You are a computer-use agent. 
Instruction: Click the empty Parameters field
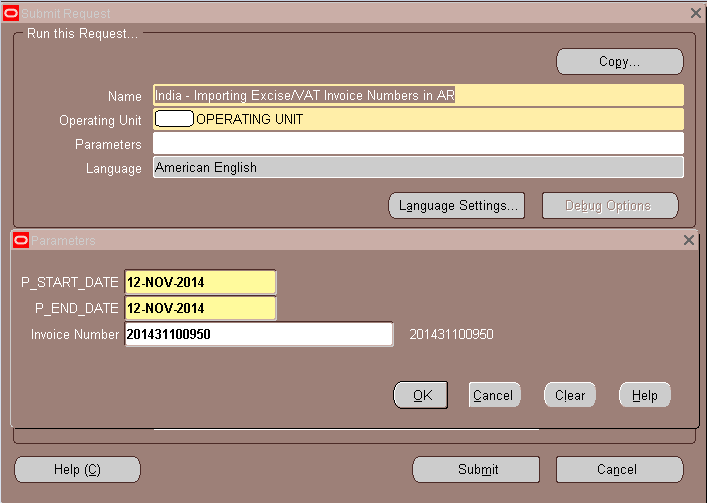tap(418, 144)
